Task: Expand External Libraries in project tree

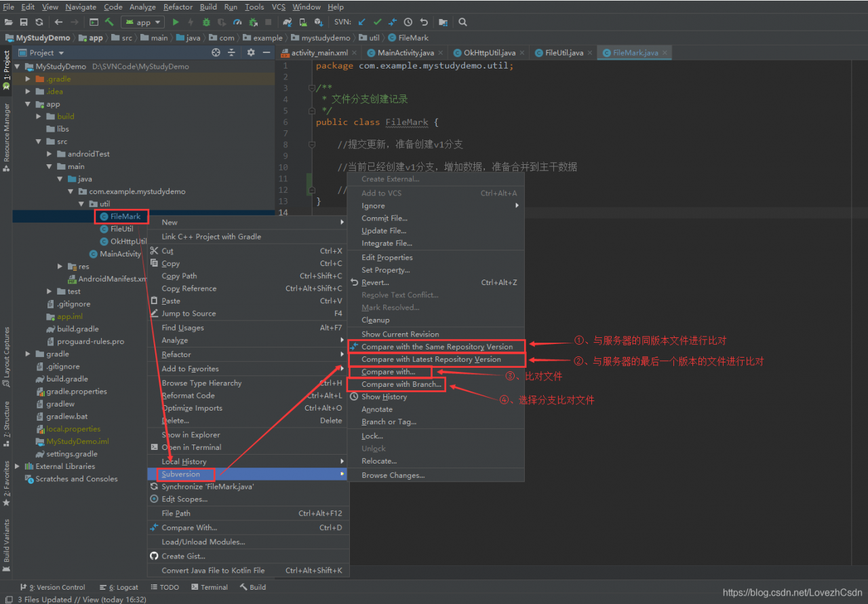Action: (x=18, y=466)
